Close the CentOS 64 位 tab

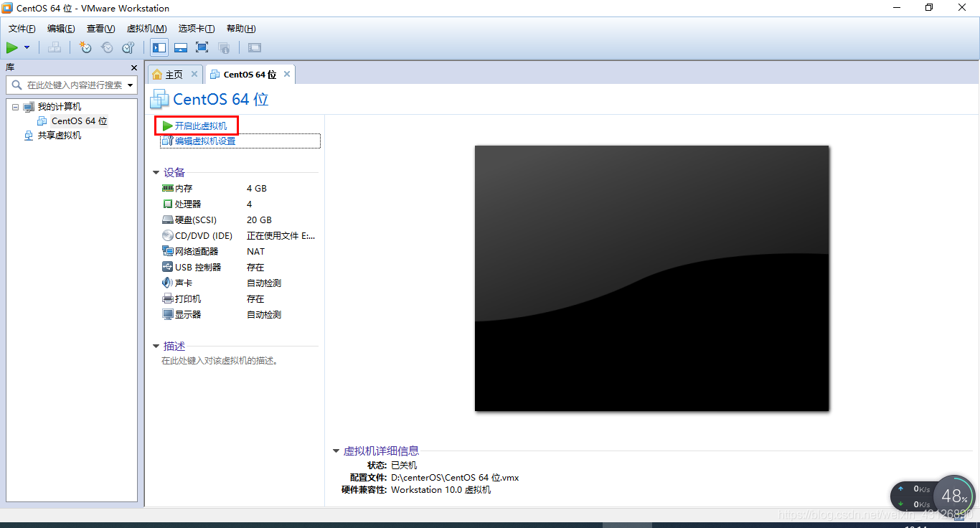point(287,74)
